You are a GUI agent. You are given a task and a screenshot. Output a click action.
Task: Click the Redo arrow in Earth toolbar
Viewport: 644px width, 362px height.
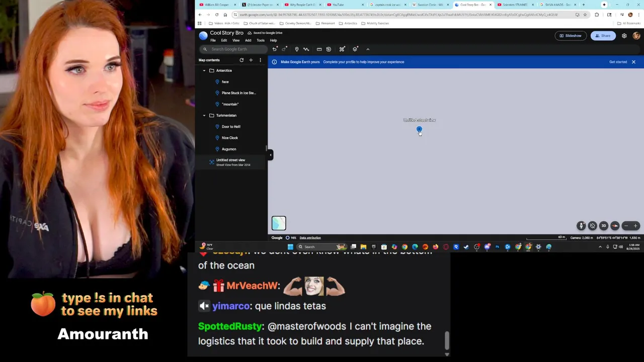[284, 49]
